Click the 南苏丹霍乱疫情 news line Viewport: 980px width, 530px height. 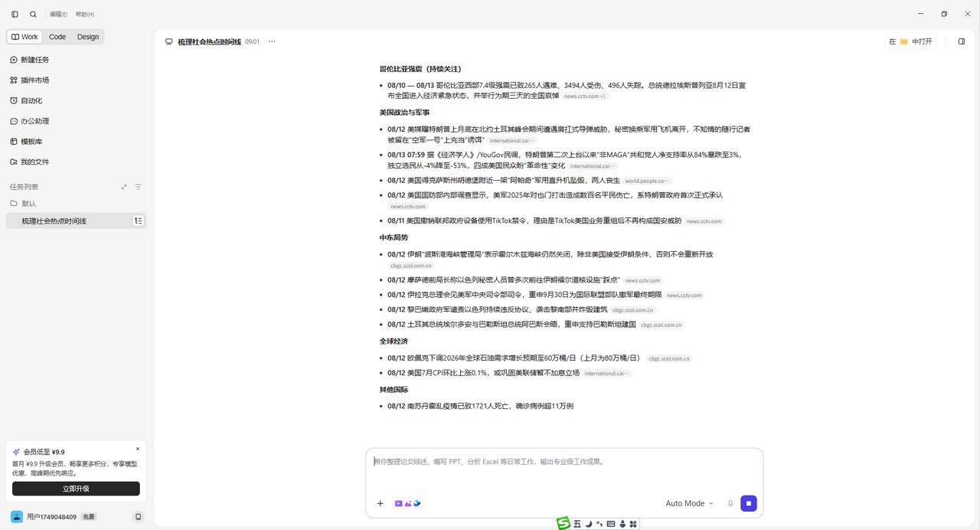[x=480, y=406]
